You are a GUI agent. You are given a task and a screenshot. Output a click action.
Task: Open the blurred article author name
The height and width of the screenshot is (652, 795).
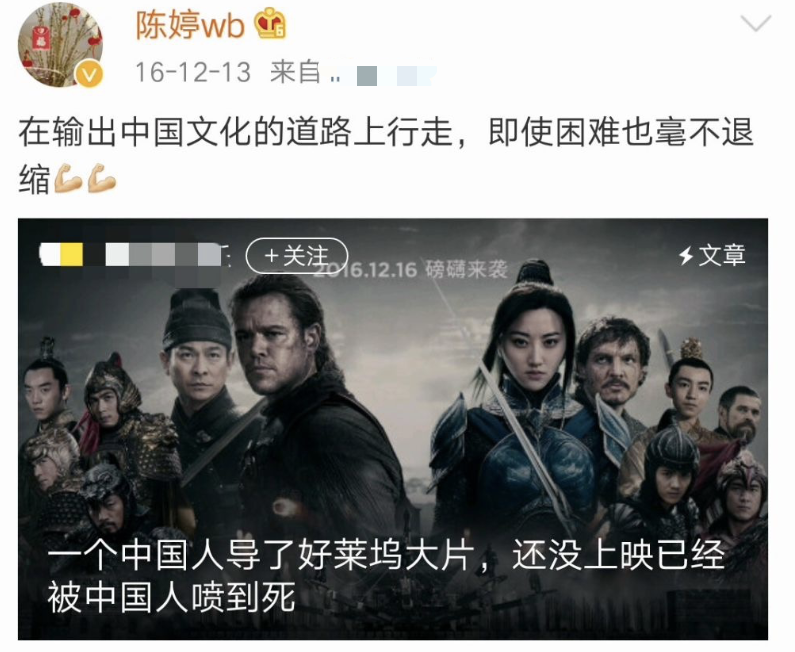click(131, 255)
